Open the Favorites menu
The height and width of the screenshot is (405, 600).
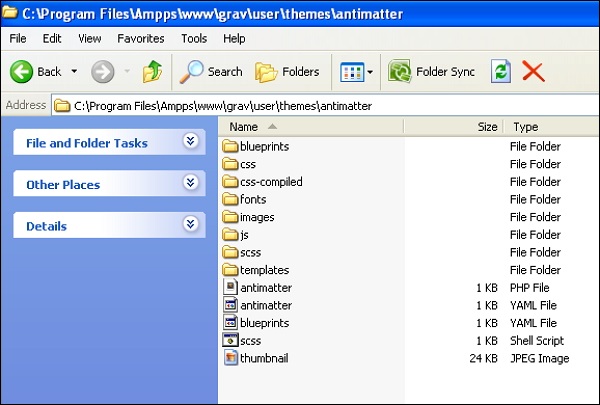141,38
